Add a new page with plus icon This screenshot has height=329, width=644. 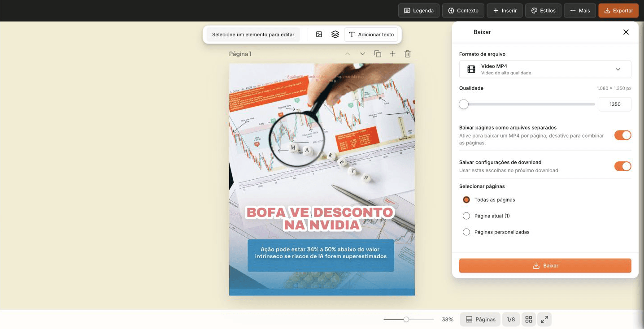coord(392,54)
